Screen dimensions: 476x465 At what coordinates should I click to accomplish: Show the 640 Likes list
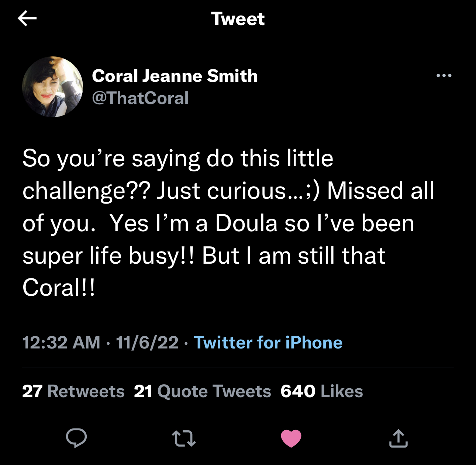(322, 391)
